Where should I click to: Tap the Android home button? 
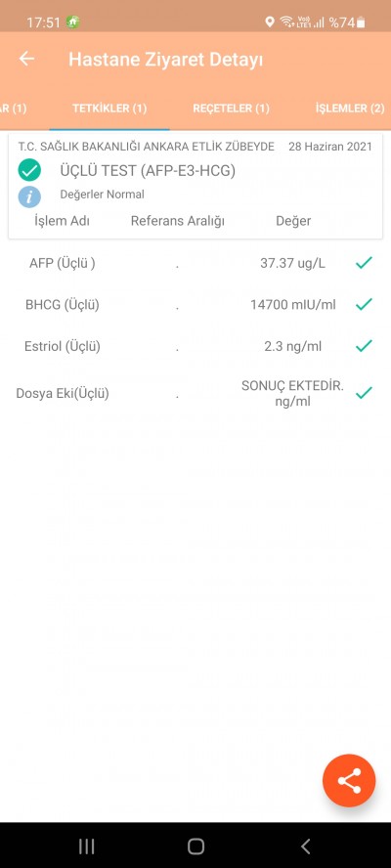point(195,846)
